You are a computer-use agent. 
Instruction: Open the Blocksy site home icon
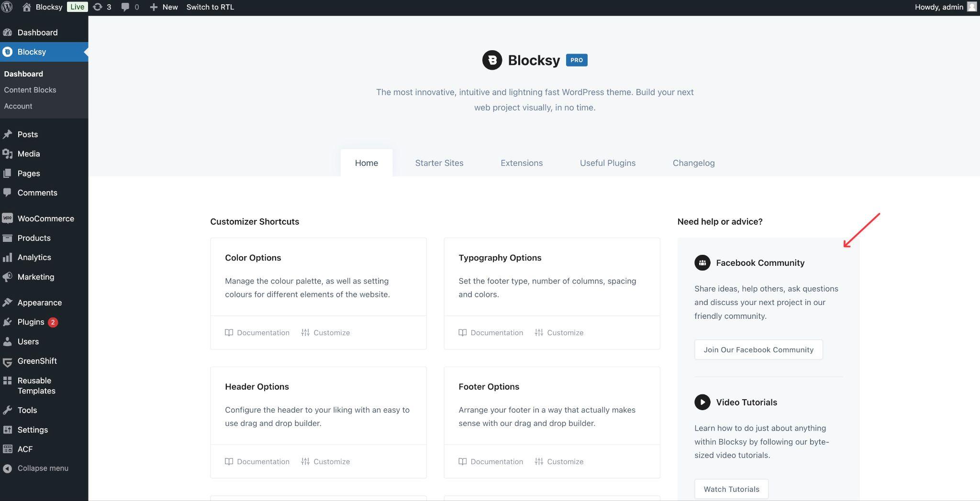coord(27,7)
